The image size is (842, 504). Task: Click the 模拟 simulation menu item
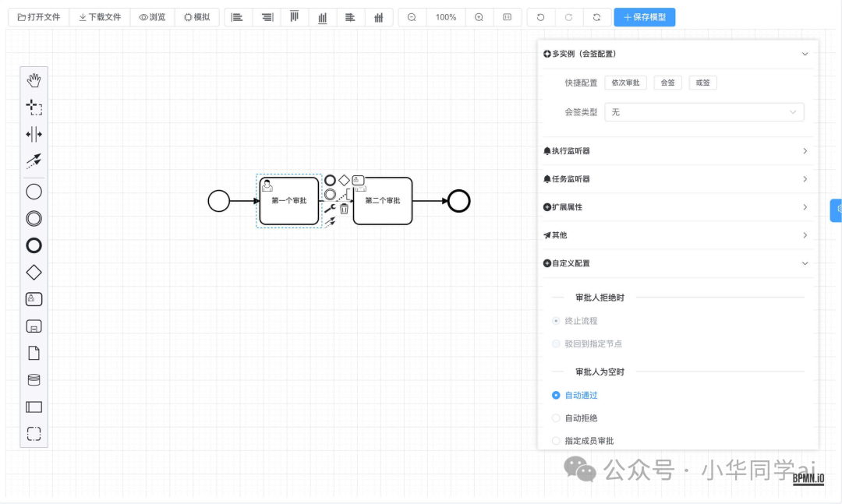tap(196, 16)
